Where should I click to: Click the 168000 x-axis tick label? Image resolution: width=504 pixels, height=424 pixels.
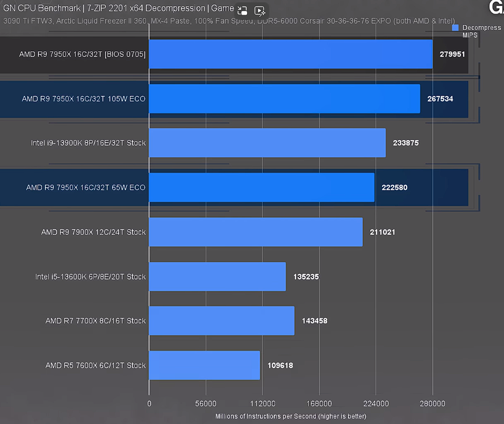[x=319, y=404]
